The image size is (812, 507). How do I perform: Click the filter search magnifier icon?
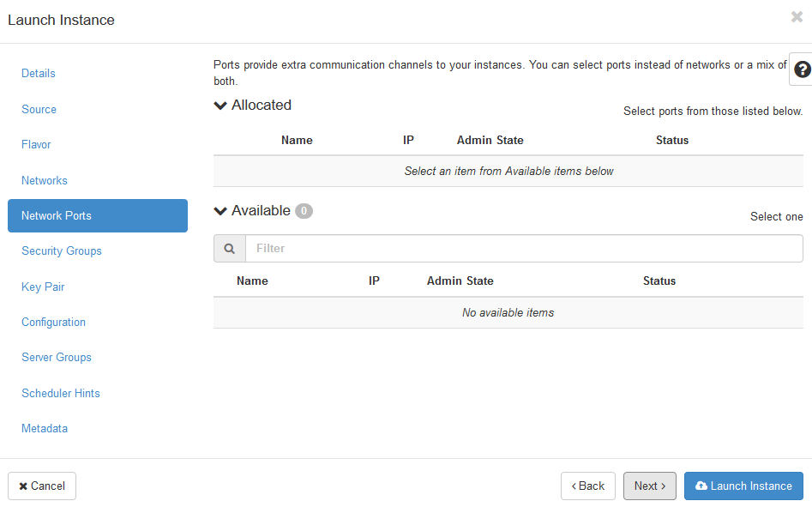230,249
